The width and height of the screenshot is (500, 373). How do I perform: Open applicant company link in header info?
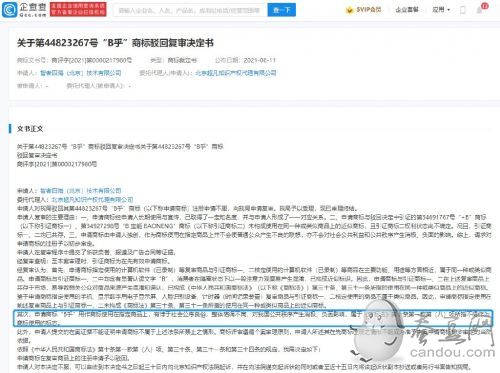coord(81,73)
